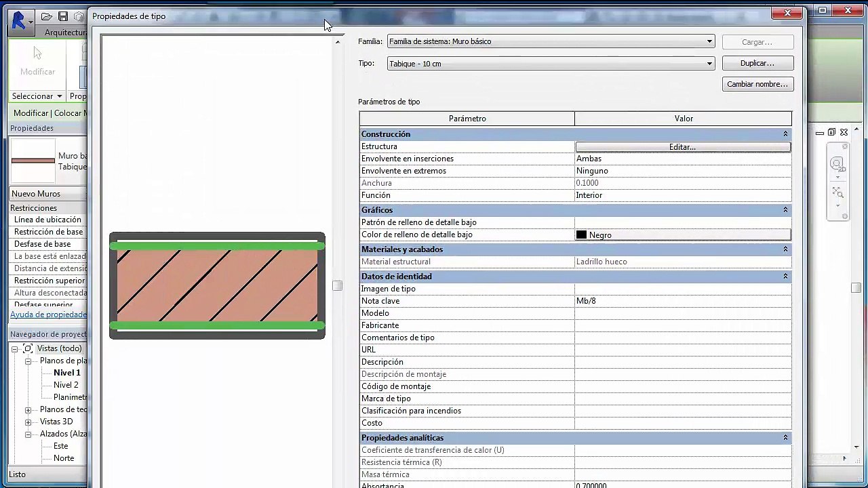Select Nivel 2 in project browser
The height and width of the screenshot is (488, 868).
click(66, 385)
